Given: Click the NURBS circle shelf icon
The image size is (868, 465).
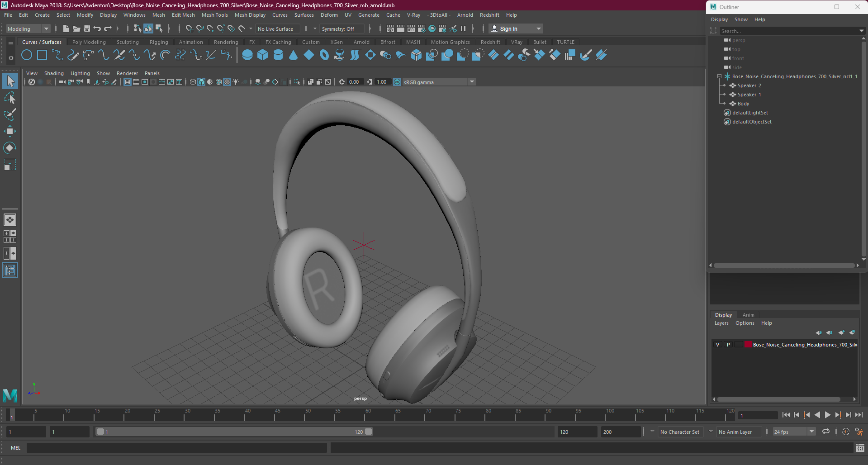Looking at the screenshot, I should click(27, 55).
